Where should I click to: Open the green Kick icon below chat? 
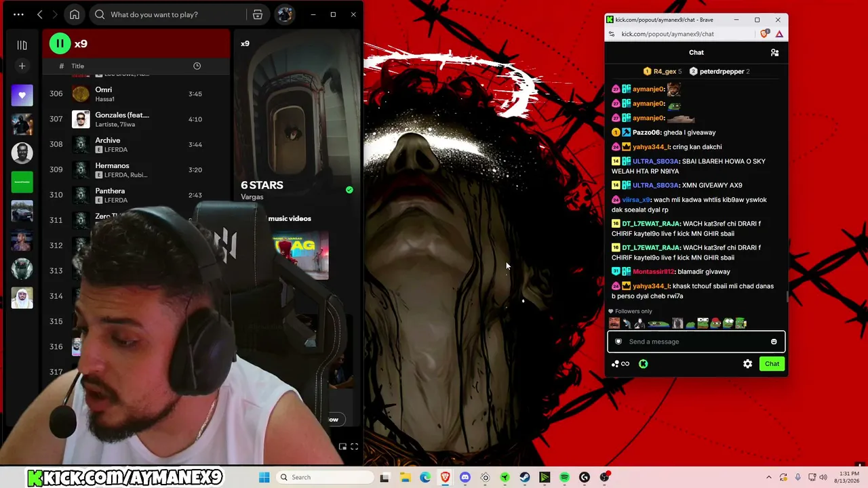(x=643, y=364)
